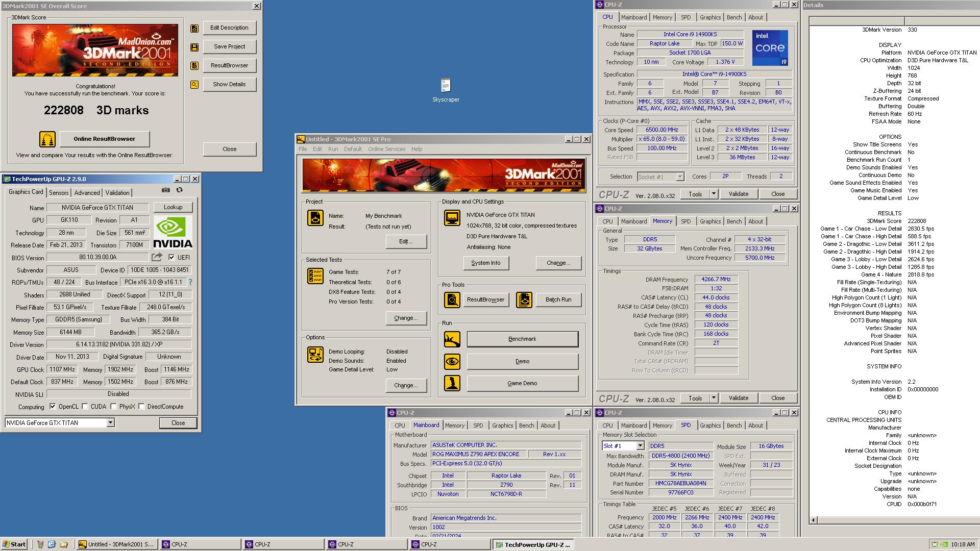Click the Close button in GPU-Z window
The height and width of the screenshot is (551, 980).
coord(178,423)
